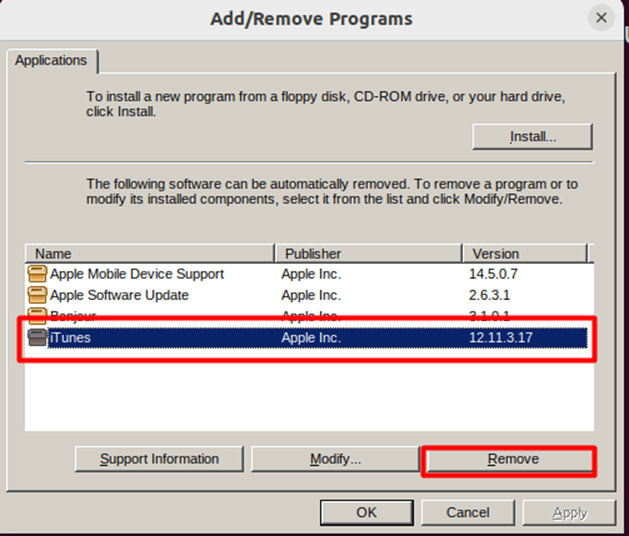The height and width of the screenshot is (536, 629).
Task: Switch to the Applications tab
Action: 51,61
